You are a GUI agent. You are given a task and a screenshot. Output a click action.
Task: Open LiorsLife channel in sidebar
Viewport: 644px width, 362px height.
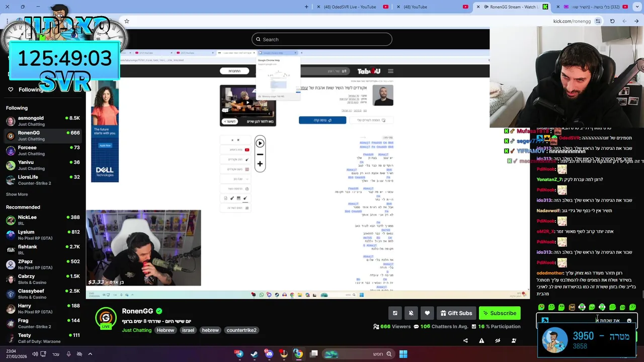(x=43, y=179)
